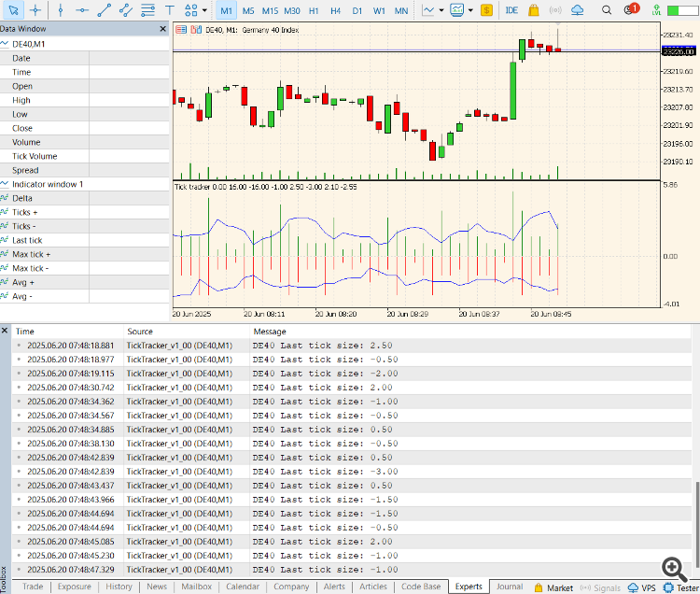Viewport: 700px width, 594px height.
Task: Select the text label tool
Action: tap(170, 10)
